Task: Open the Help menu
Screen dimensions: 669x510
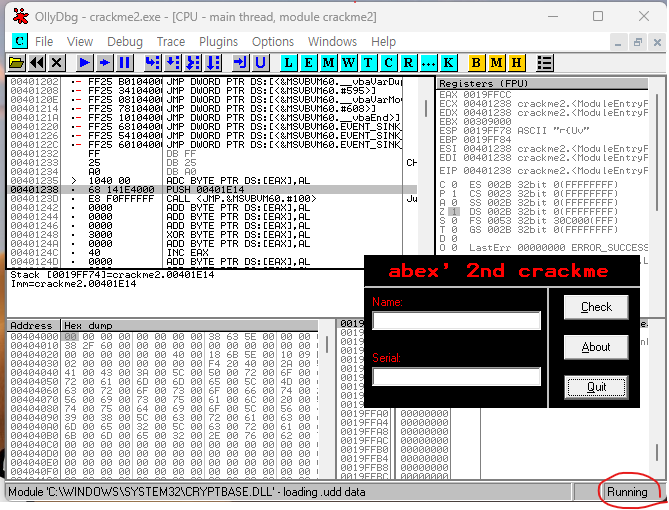Action: point(383,42)
